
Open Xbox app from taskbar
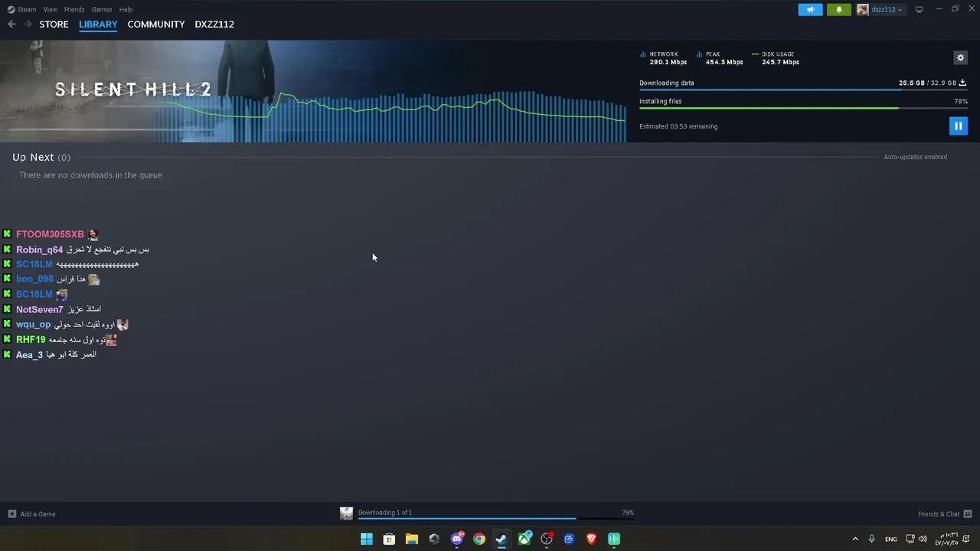pos(524,539)
